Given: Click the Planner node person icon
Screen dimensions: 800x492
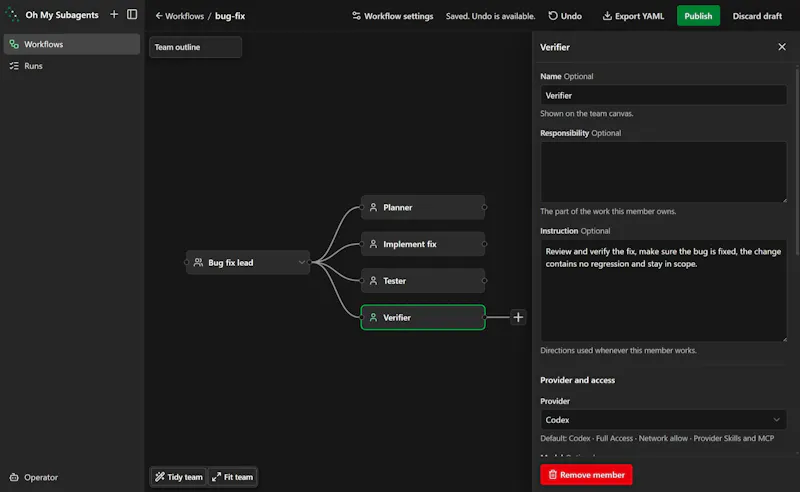Looking at the screenshot, I should 373,207.
